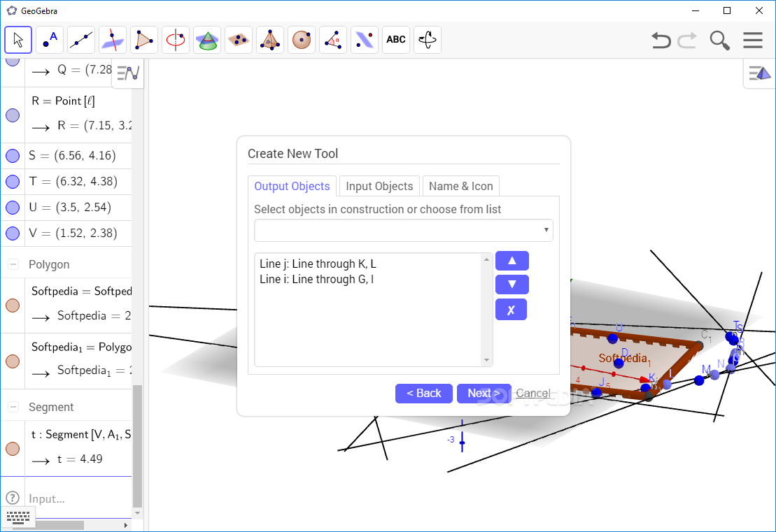Click the algebra Input field

pos(78,498)
